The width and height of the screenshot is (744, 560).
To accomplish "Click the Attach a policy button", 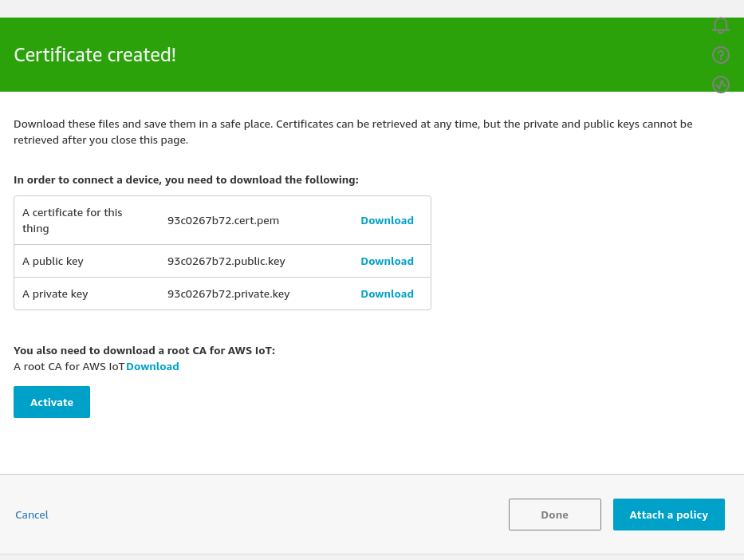I will tap(668, 515).
